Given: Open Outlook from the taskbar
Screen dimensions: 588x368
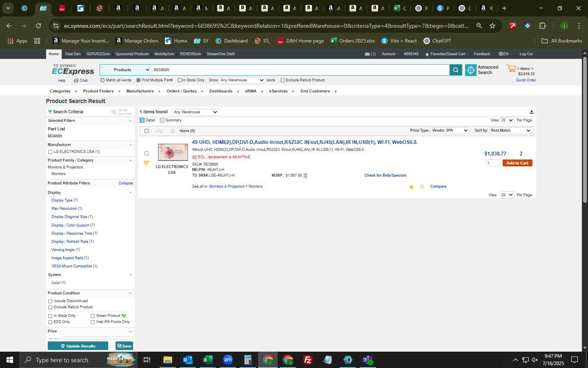Looking at the screenshot, I should pos(187,360).
